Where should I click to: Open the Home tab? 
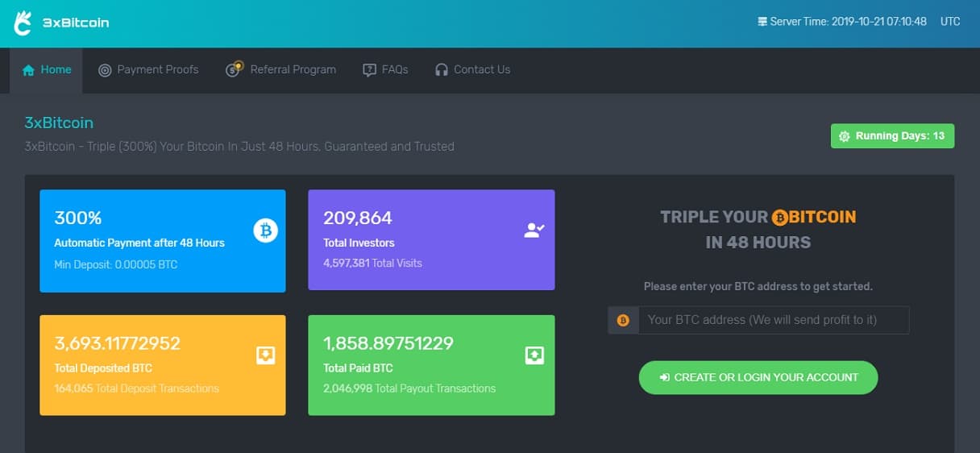[x=46, y=70]
